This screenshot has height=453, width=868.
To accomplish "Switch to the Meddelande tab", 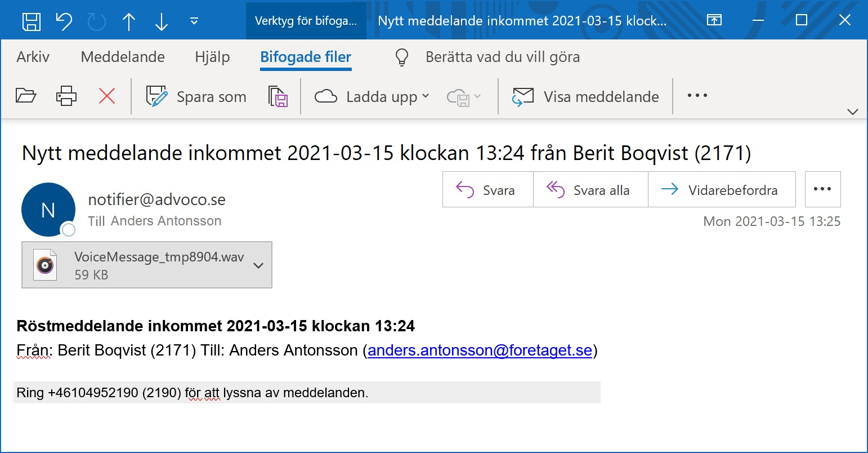I will click(x=123, y=57).
